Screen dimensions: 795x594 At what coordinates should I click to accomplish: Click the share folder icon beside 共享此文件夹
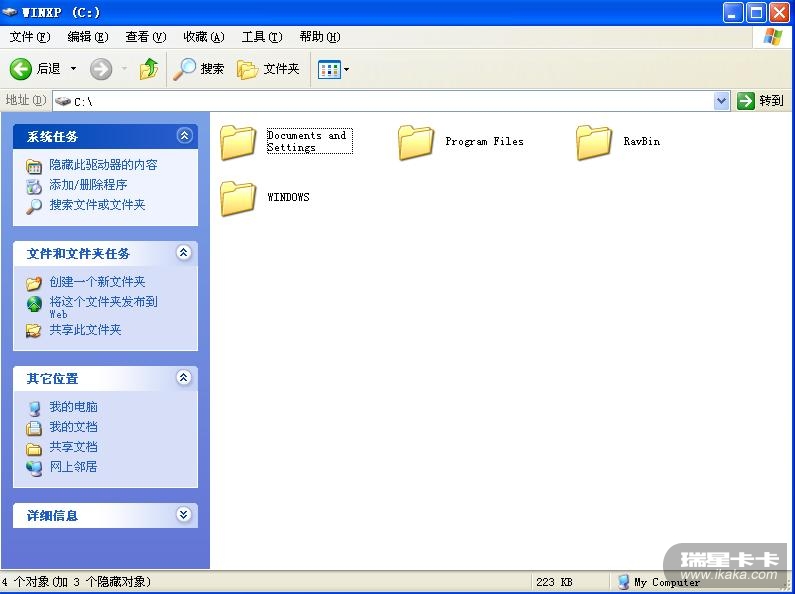(34, 331)
